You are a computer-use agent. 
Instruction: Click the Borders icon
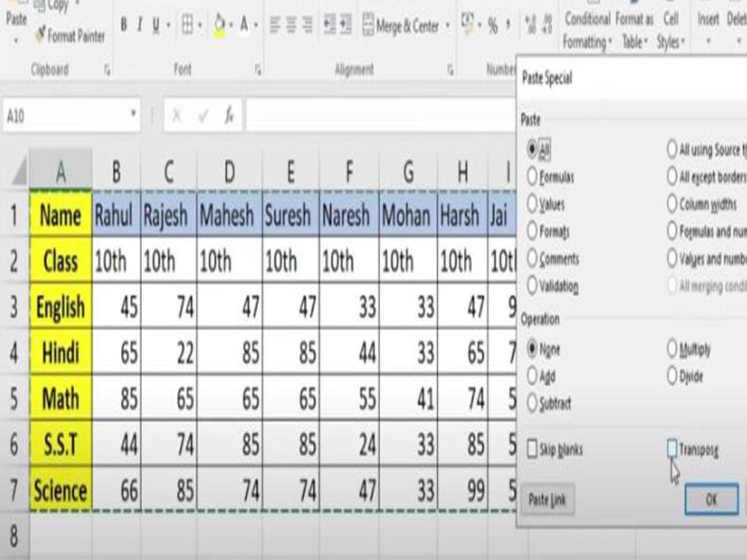coord(187,25)
